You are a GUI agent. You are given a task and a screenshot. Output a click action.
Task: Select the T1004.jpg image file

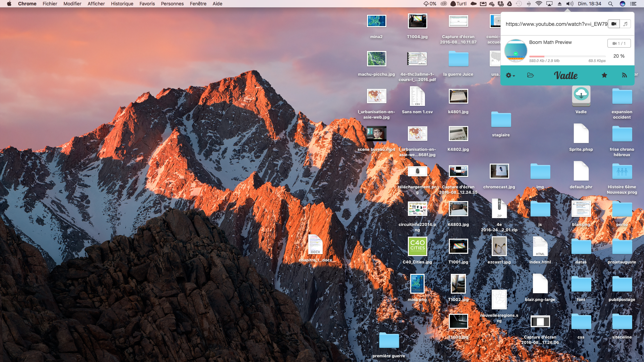pos(417,21)
